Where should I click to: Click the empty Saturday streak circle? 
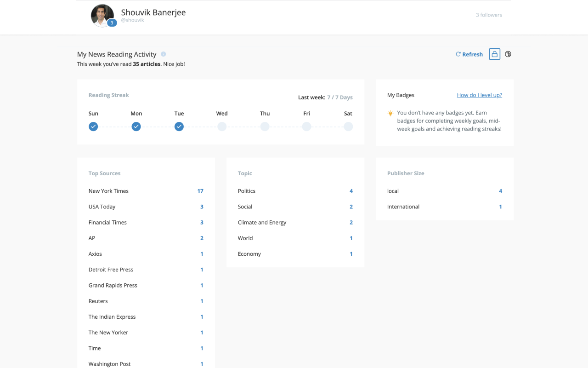[x=348, y=126]
